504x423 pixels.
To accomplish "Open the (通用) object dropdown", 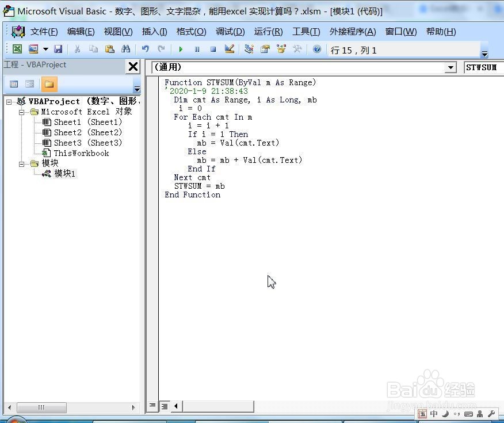I will [450, 67].
